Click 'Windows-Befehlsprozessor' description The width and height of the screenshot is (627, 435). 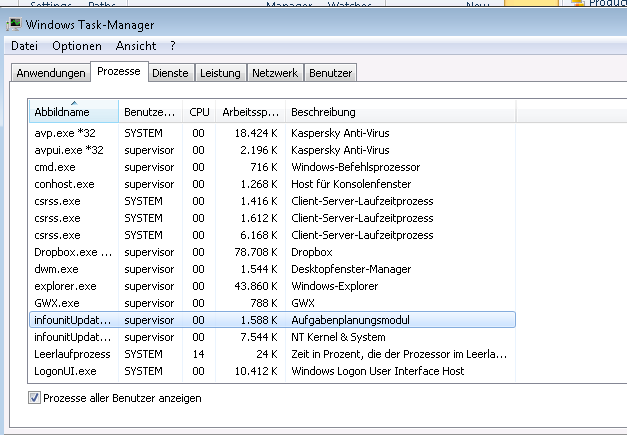(355, 167)
